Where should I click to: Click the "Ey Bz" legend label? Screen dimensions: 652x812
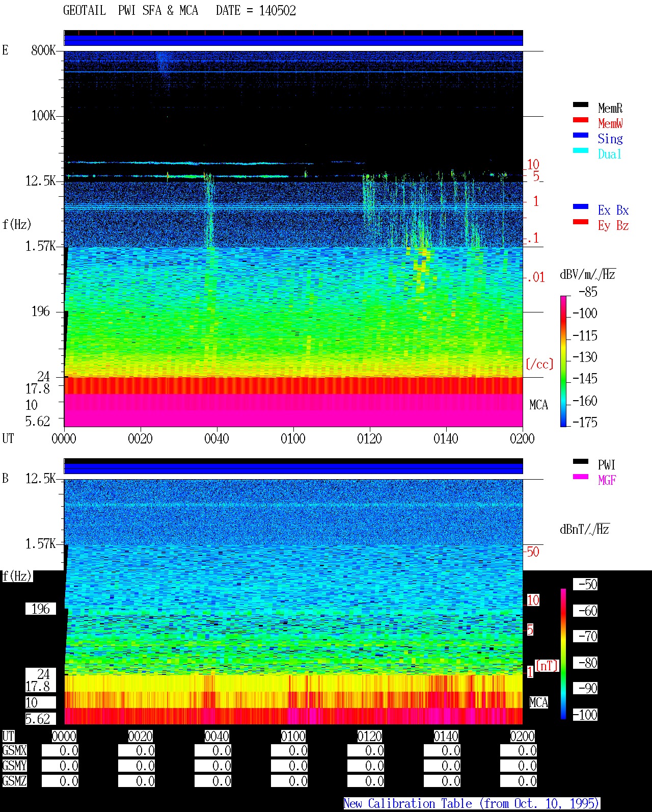coord(613,225)
